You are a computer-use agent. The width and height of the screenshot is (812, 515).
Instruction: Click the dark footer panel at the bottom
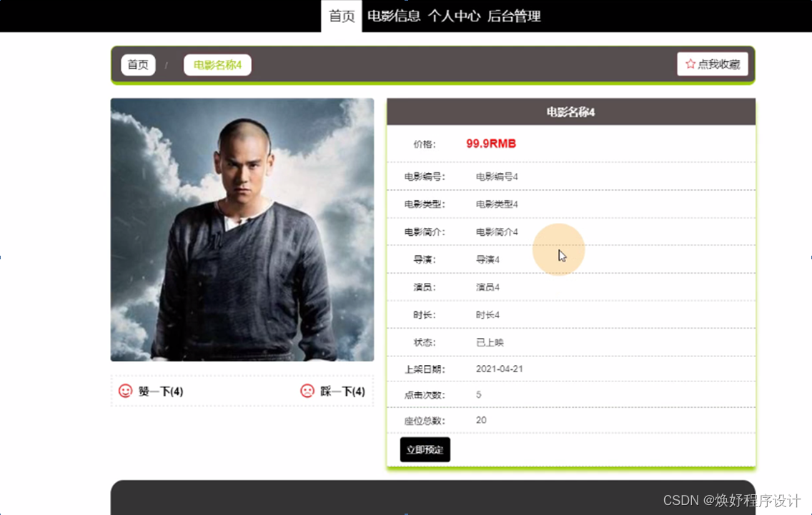(433, 497)
